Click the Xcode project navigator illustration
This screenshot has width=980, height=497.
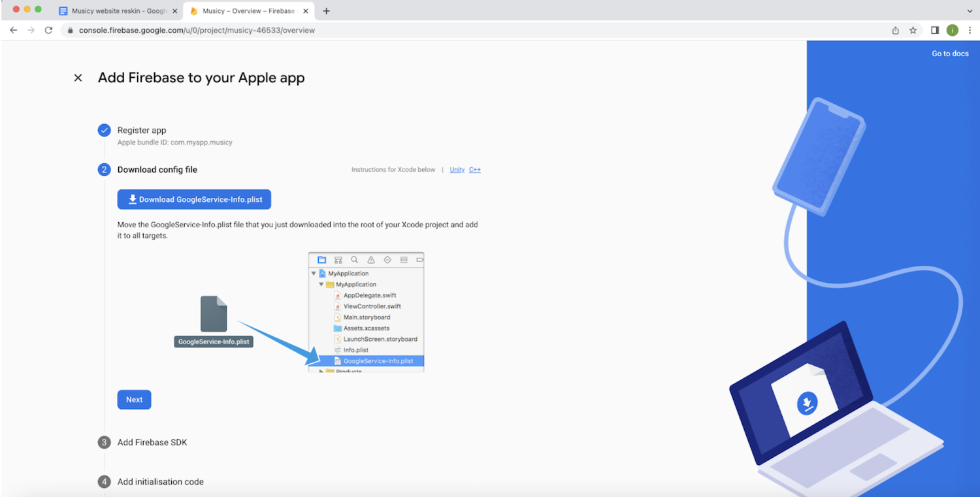[366, 312]
